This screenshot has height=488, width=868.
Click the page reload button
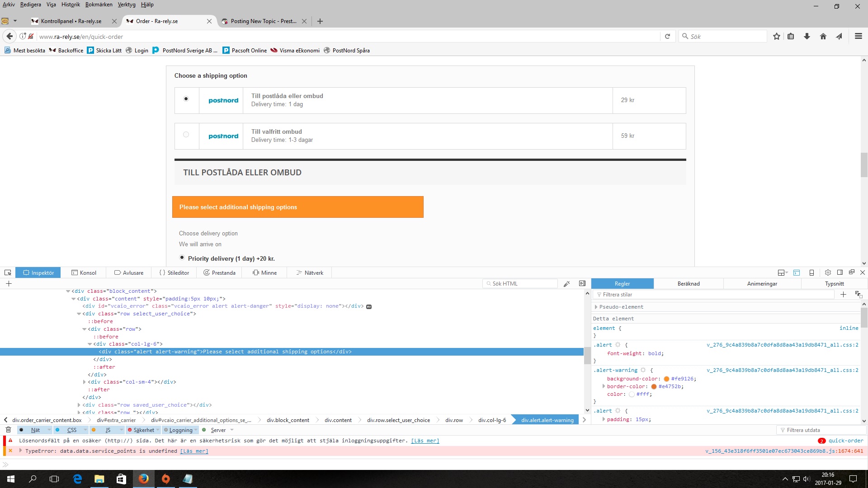(667, 37)
